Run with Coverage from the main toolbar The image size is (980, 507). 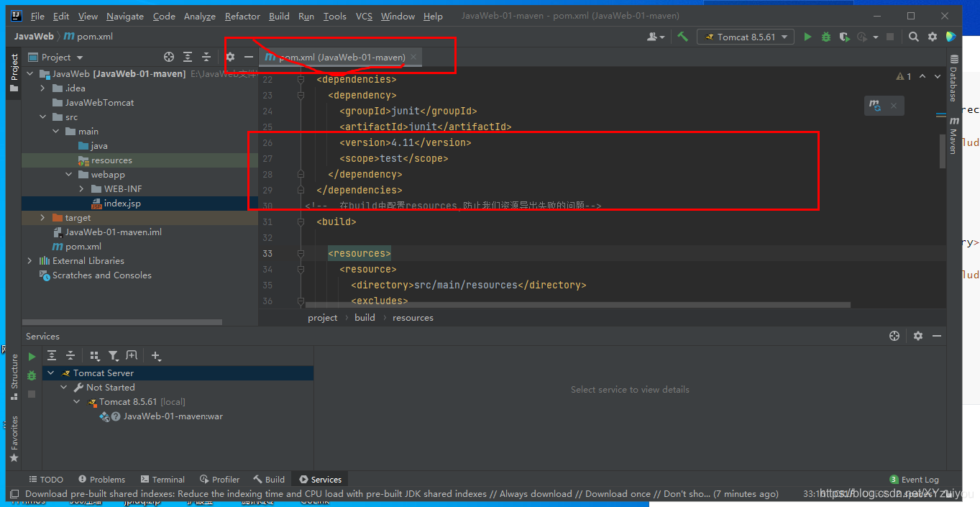(844, 37)
